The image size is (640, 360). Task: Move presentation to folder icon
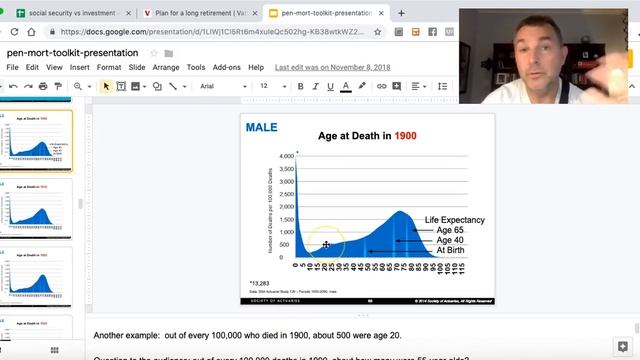[169, 53]
